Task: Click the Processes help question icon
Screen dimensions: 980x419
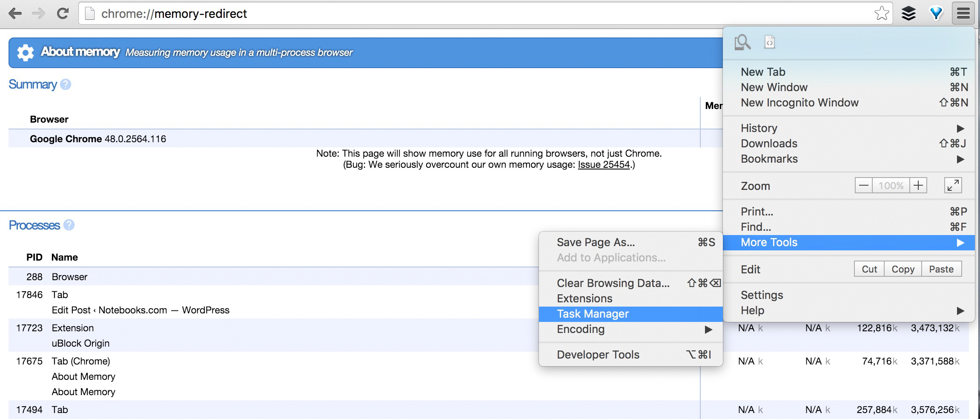Action: pos(69,225)
